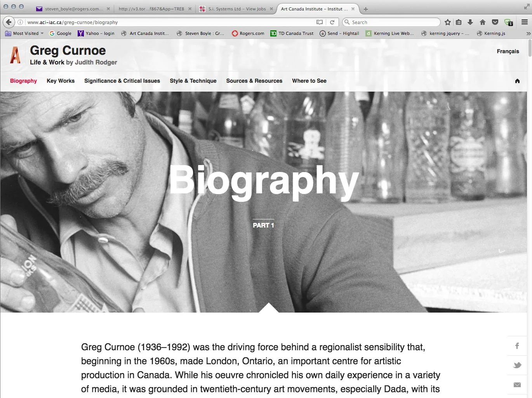Click the page vertical scrollbar thumb
Viewport: 532px width, 398px height.
[530, 48]
